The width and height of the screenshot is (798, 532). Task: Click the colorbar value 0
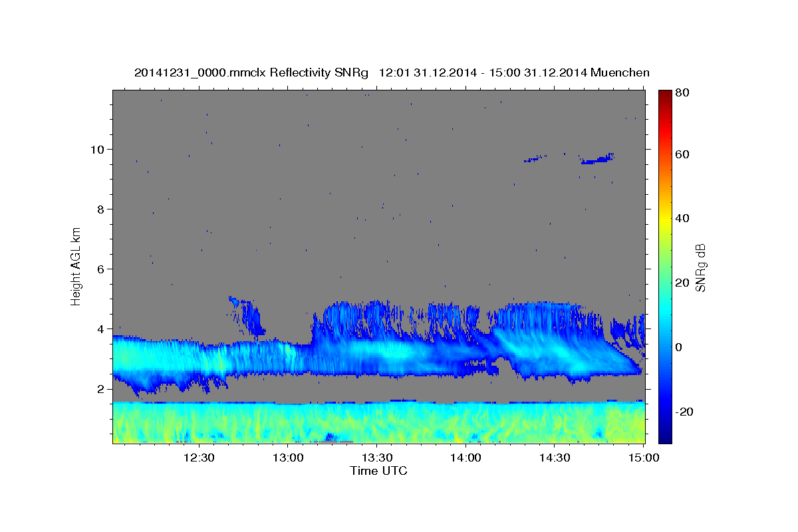[x=678, y=348]
